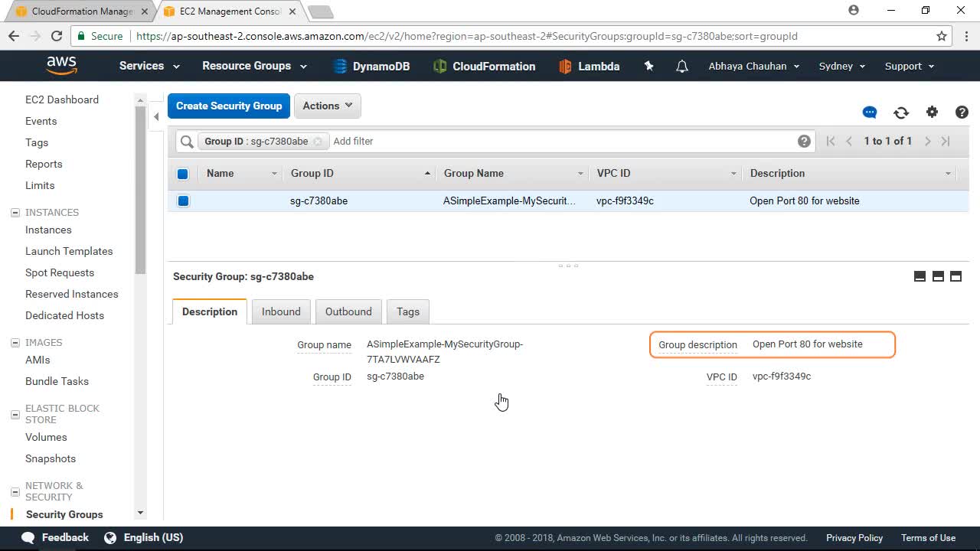This screenshot has width=980, height=551.
Task: Go to the last page of results
Action: coord(946,141)
